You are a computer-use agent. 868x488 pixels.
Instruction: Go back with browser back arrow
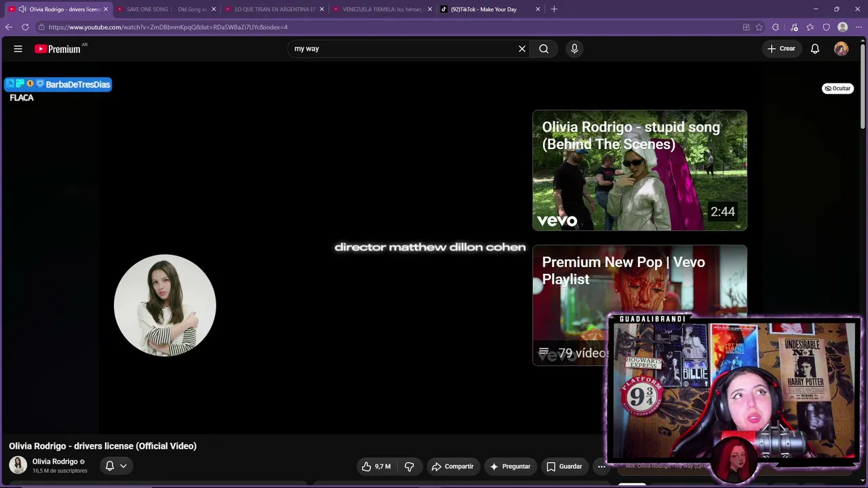tap(9, 27)
